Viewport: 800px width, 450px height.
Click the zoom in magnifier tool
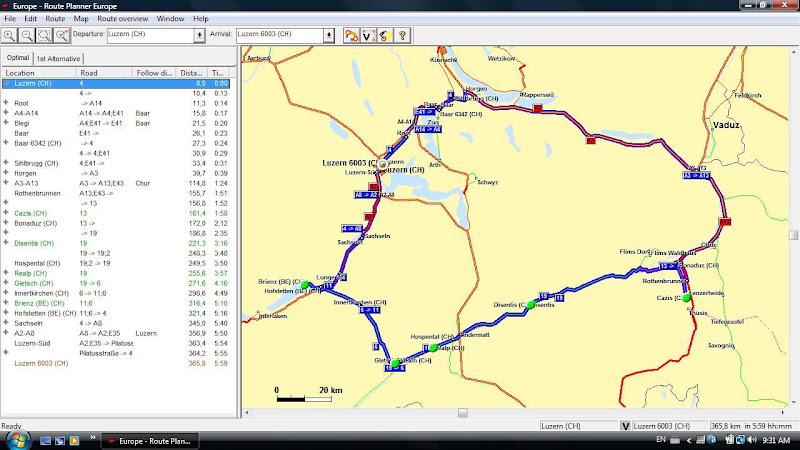pyautogui.click(x=9, y=35)
